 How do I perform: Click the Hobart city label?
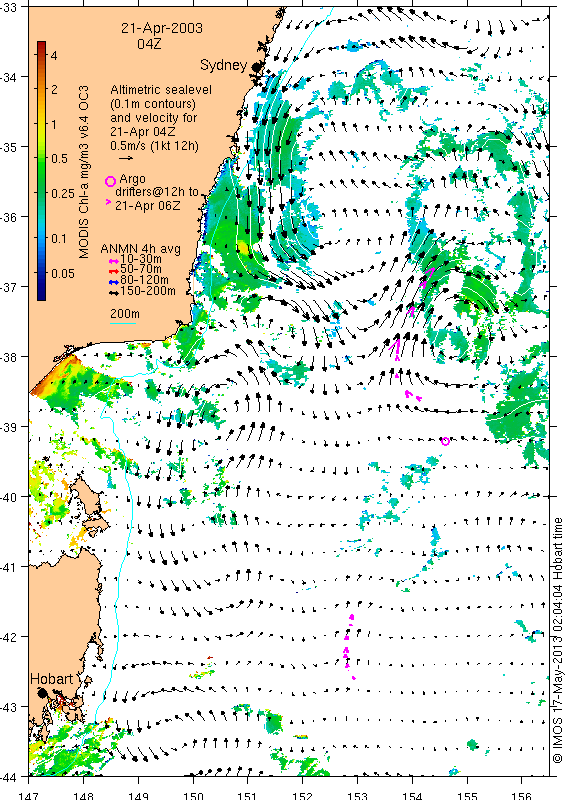(52, 679)
